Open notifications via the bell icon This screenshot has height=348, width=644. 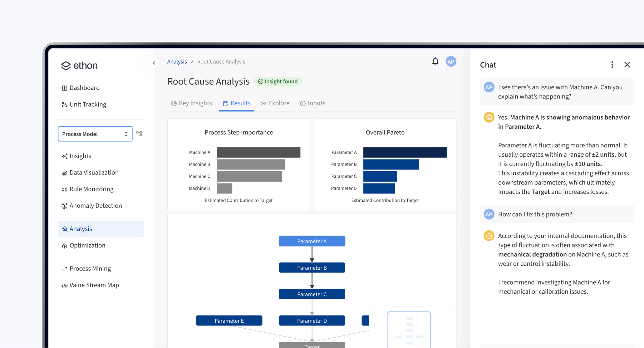[x=435, y=61]
